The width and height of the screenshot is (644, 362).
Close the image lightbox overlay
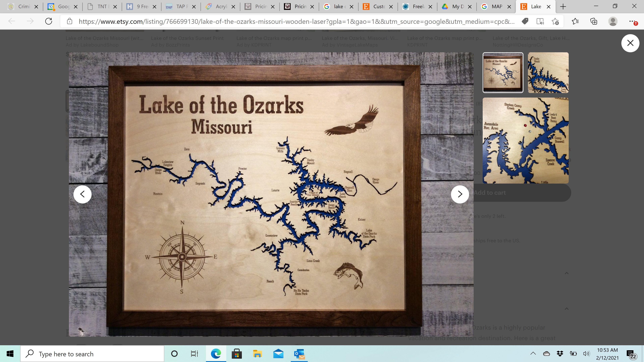(630, 43)
